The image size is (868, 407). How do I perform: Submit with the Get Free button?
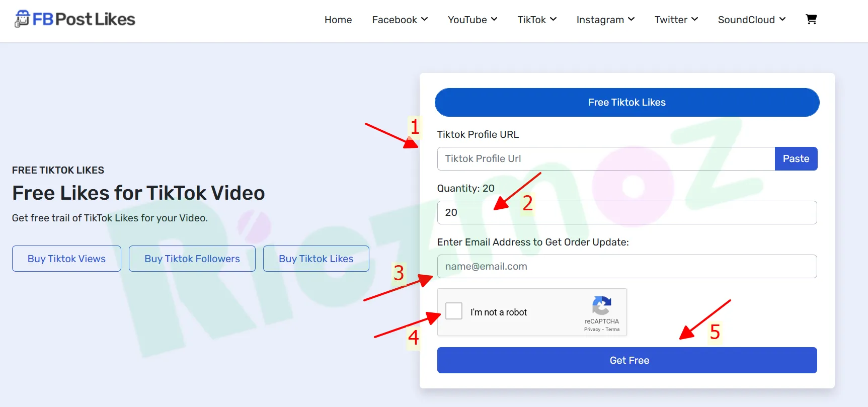627,360
